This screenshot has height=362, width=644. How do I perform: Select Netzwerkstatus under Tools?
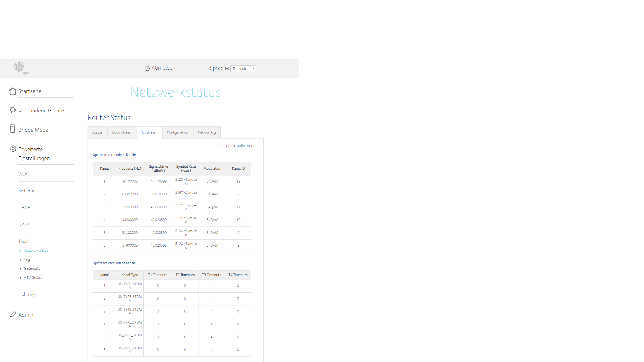[x=35, y=250]
